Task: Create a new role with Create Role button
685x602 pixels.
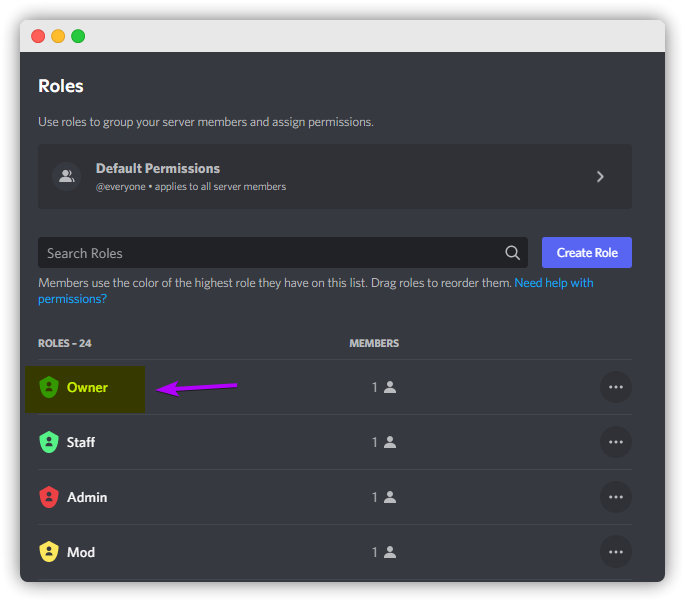Action: [x=587, y=253]
